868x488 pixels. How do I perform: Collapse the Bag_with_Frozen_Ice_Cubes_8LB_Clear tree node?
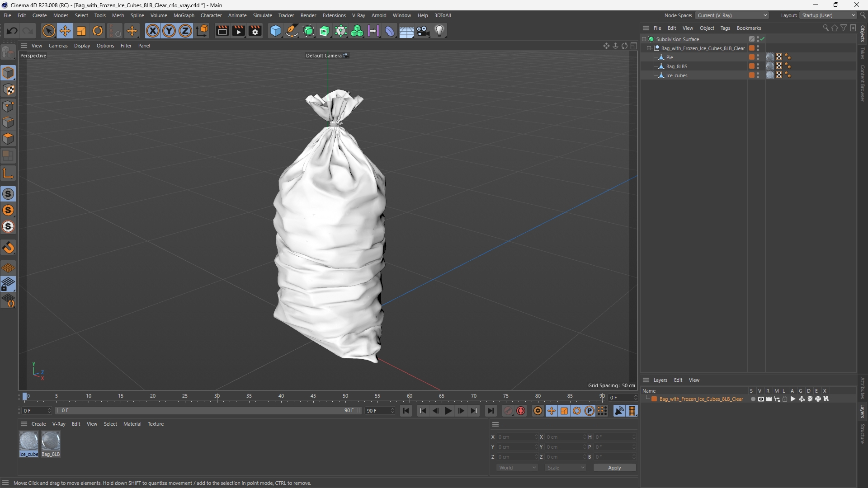(649, 48)
